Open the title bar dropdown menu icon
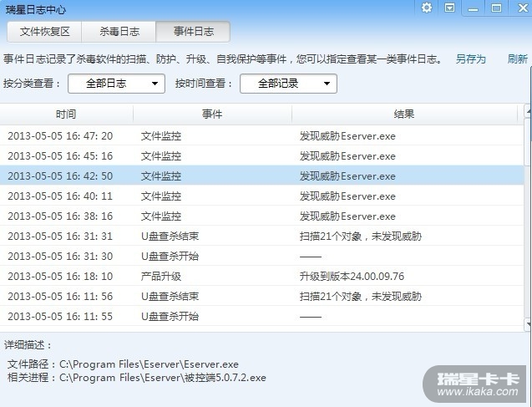This screenshot has height=407, width=532. [x=449, y=8]
